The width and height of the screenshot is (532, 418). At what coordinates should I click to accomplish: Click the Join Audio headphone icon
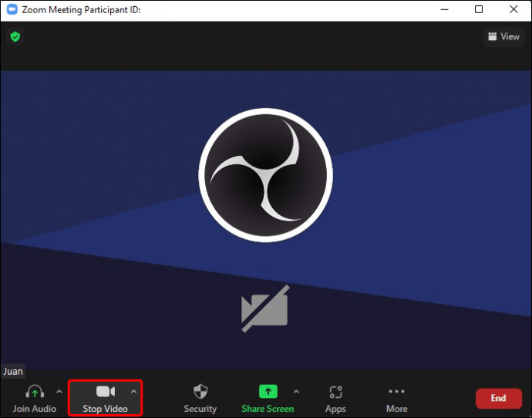point(35,392)
